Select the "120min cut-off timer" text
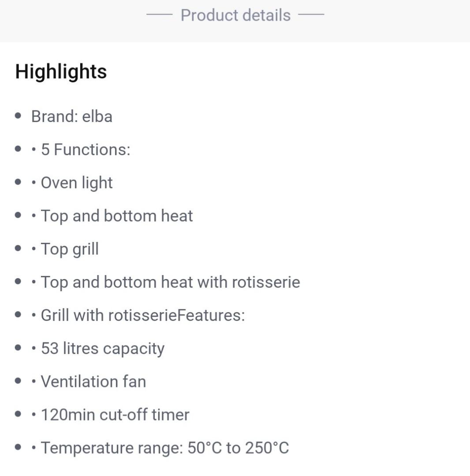The image size is (470, 476). click(x=115, y=415)
